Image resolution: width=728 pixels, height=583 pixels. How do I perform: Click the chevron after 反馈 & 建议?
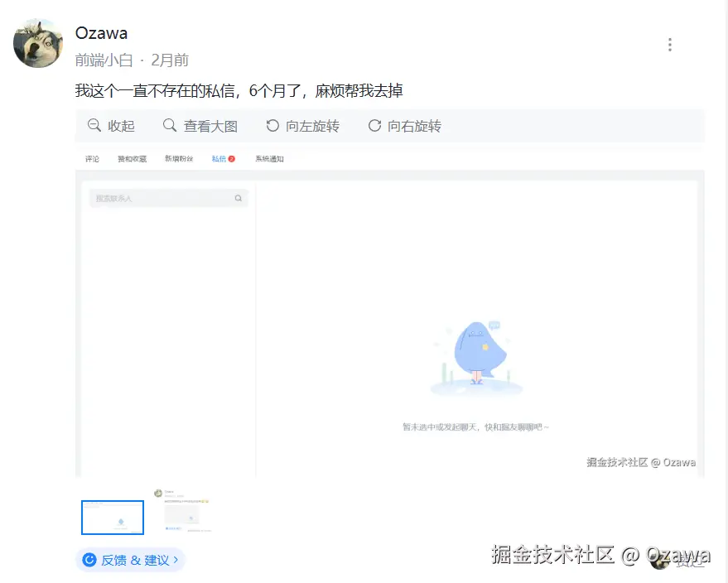[175, 561]
